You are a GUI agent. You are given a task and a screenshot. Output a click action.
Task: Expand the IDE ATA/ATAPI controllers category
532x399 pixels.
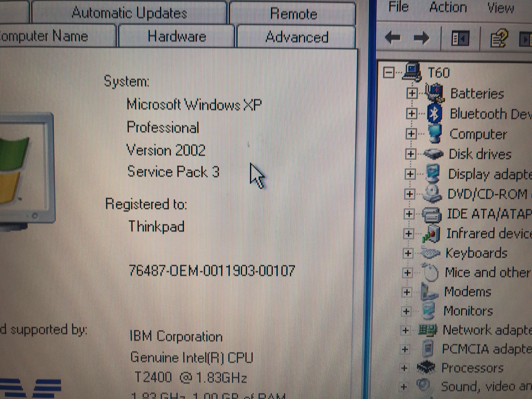click(409, 213)
